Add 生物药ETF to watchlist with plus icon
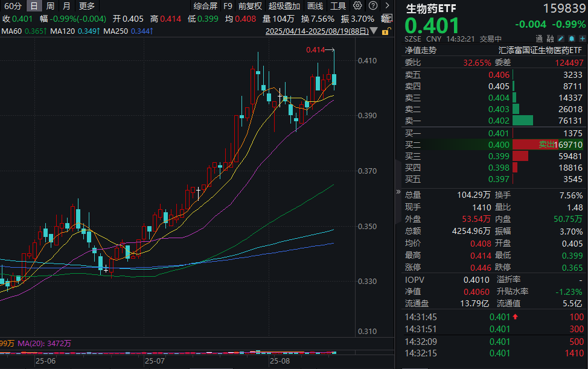588x369 pixels. (581, 39)
